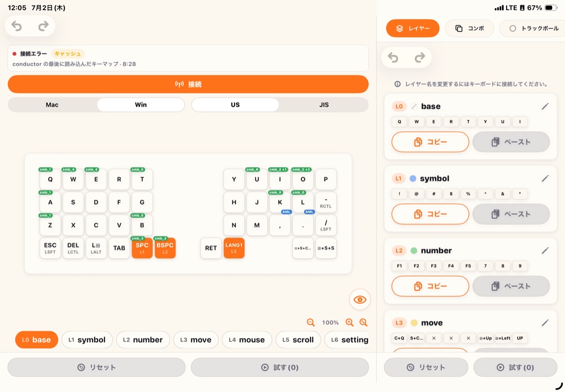Tap the blue color dot of the symbol layer

[x=413, y=179]
